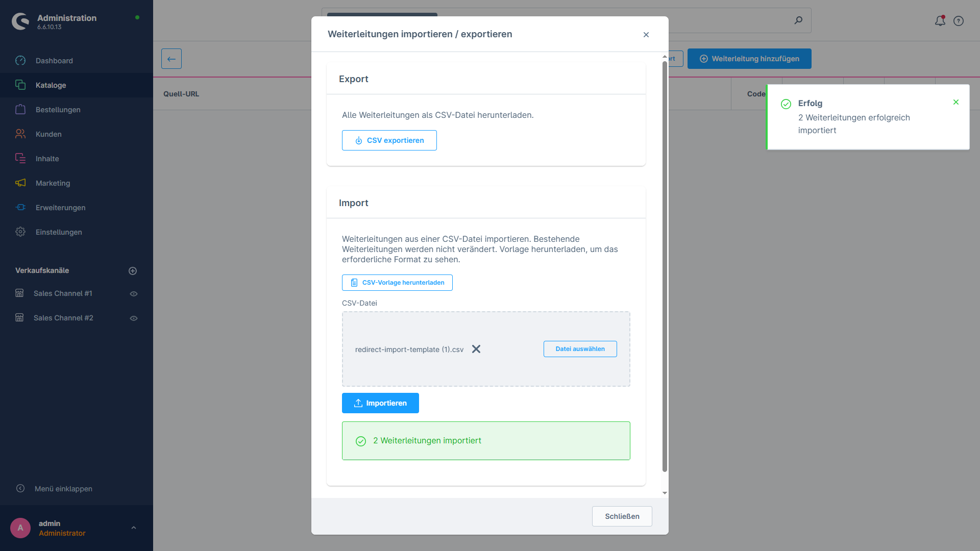Click the search magnifier icon

point(798,20)
